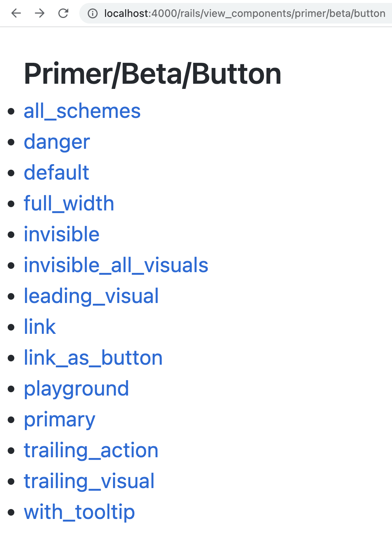Go forward to the next page
Screen dimensions: 392x534
click(x=40, y=14)
